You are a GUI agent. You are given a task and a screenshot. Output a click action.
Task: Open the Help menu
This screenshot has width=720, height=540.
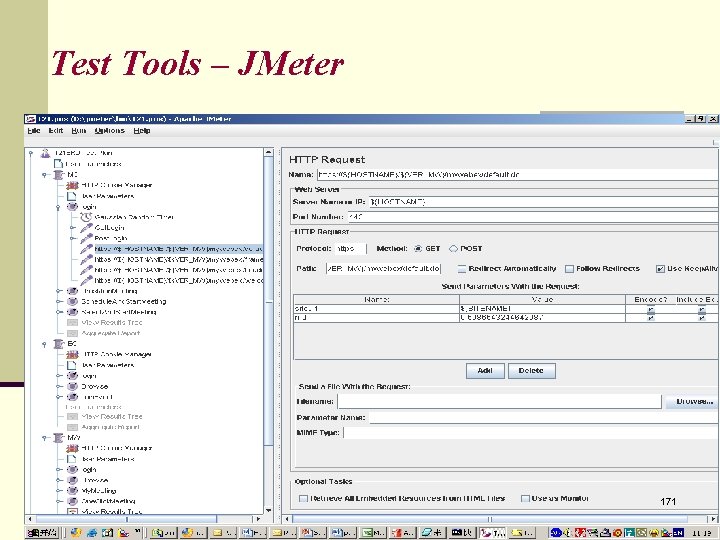(x=142, y=131)
